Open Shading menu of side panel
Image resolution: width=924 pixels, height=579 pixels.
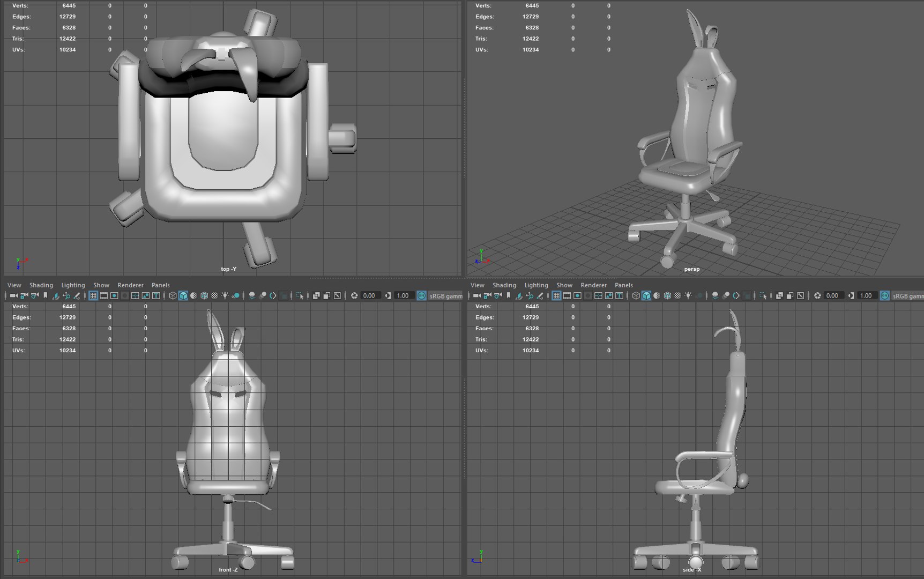(x=504, y=285)
